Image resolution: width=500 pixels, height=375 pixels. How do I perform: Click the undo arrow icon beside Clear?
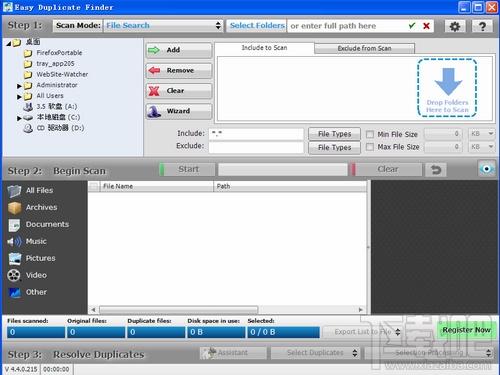click(x=436, y=170)
